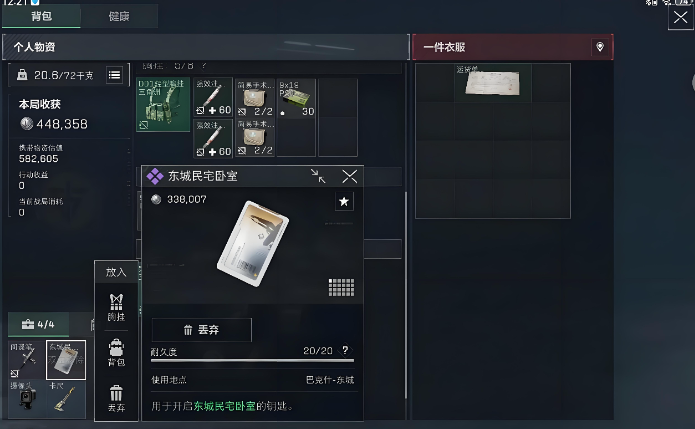The height and width of the screenshot is (429, 695).
Task: Click the durability question mark help icon
Action: point(345,350)
